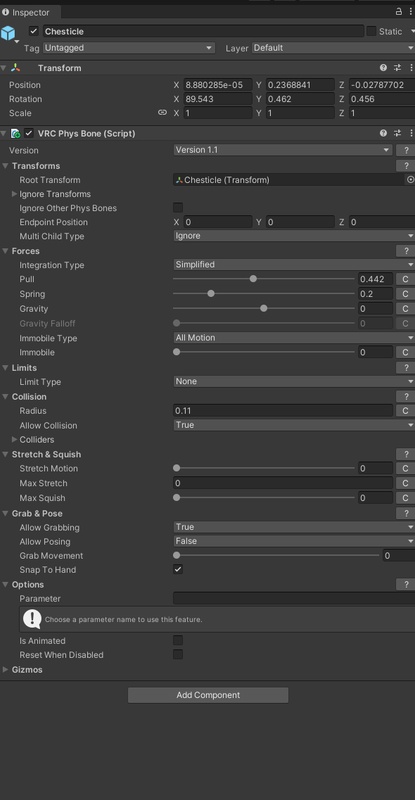
Task: Open the Layer dropdown
Action: pos(333,48)
